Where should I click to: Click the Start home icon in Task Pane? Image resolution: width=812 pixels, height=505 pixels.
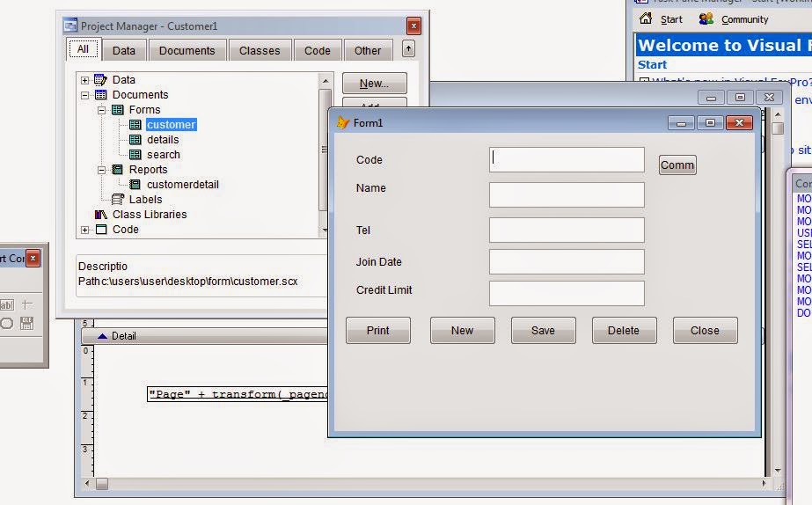pos(645,18)
